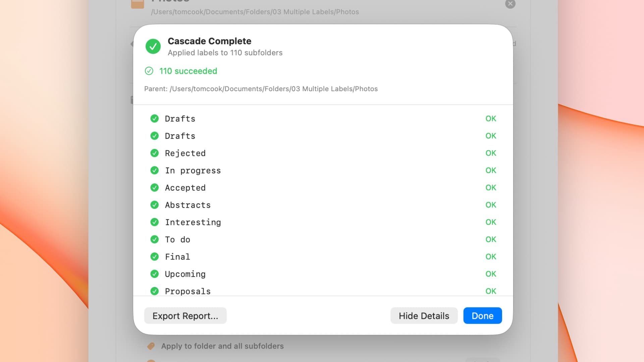
Task: Click the OK status for Interesting
Action: coord(491,222)
